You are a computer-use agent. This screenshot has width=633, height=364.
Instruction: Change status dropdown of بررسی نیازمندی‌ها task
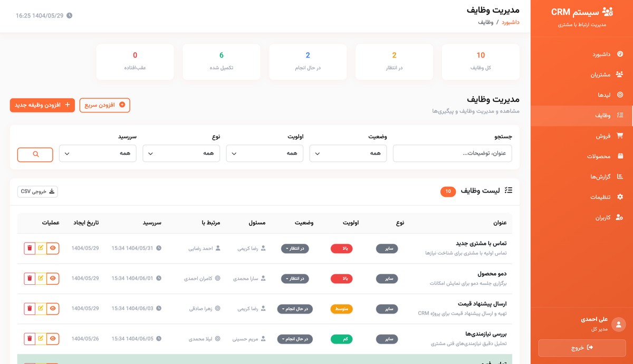pyautogui.click(x=294, y=339)
